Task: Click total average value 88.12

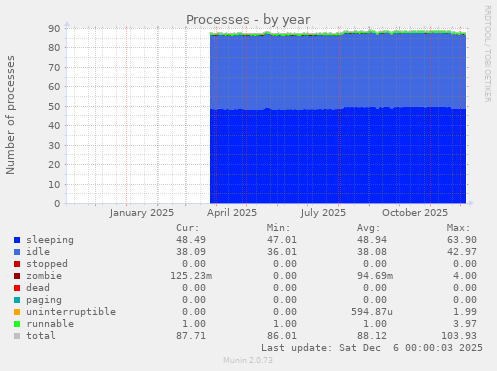Action: click(372, 336)
